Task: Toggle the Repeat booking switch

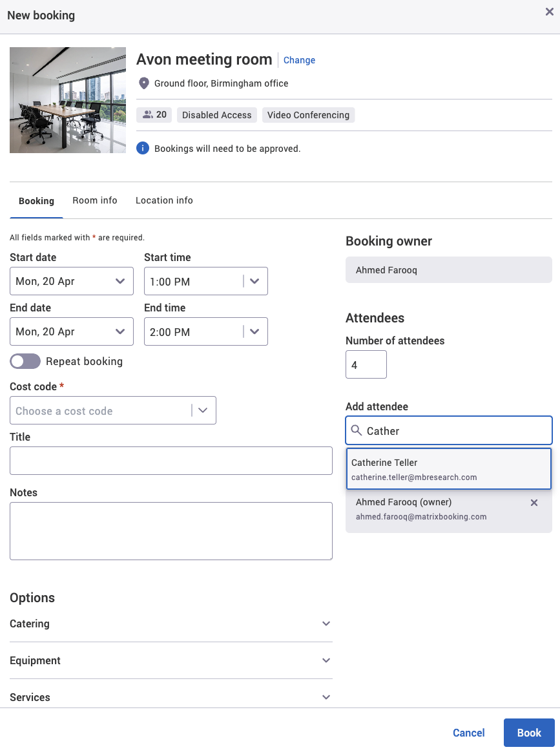Action: [x=25, y=361]
